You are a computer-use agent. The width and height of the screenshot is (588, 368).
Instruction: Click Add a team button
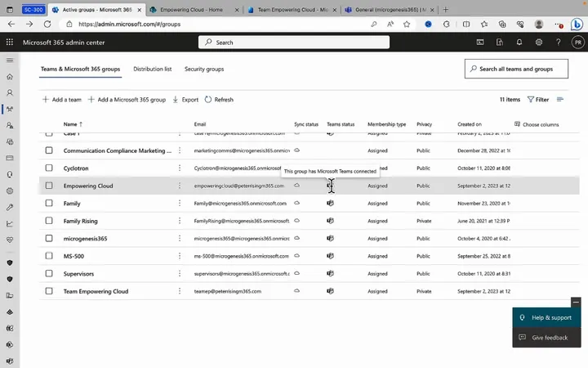point(62,100)
